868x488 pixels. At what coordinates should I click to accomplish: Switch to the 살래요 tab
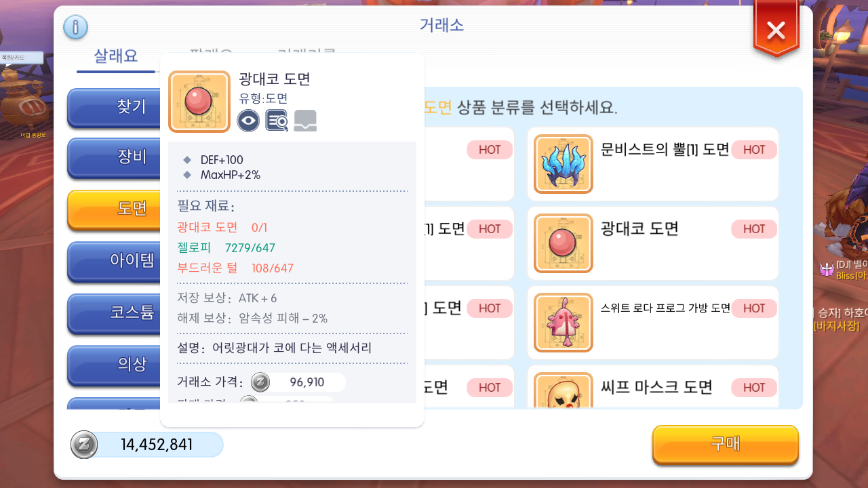116,56
